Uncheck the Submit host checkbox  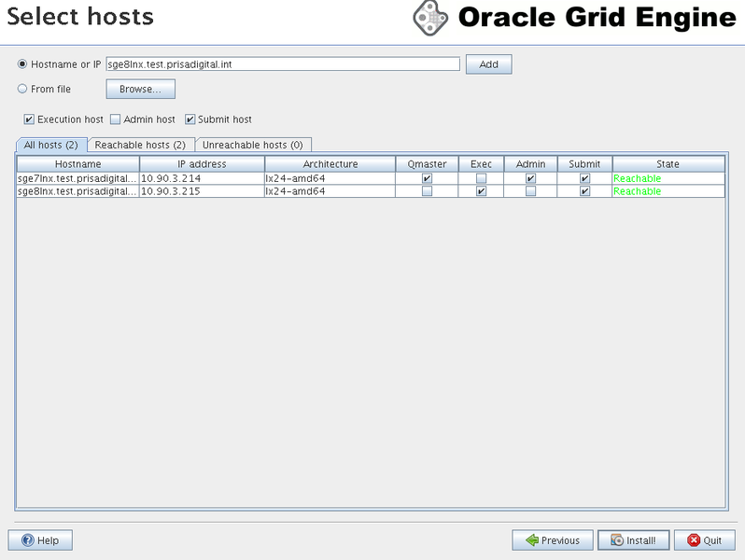pos(190,119)
